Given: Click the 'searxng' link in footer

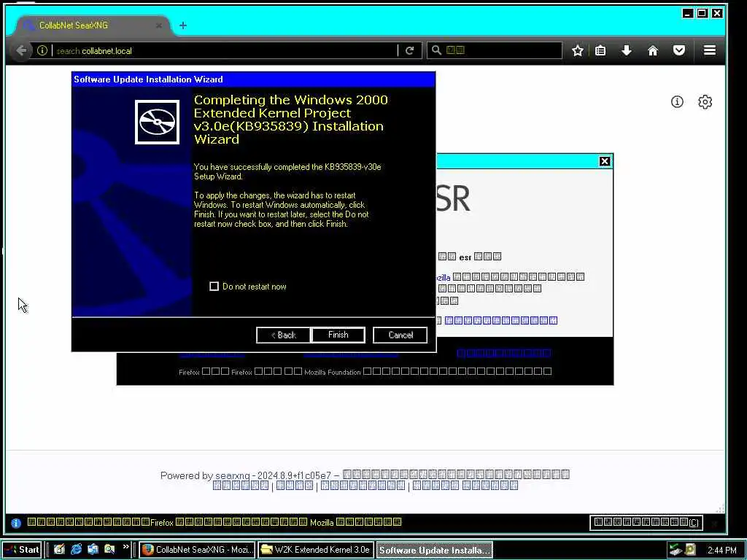Looking at the screenshot, I should tap(233, 475).
